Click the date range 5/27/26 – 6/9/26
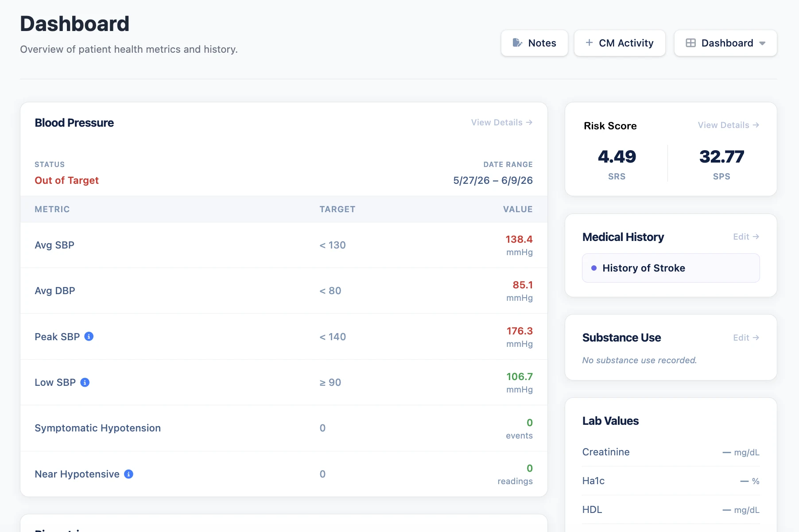799x532 pixels. click(493, 180)
